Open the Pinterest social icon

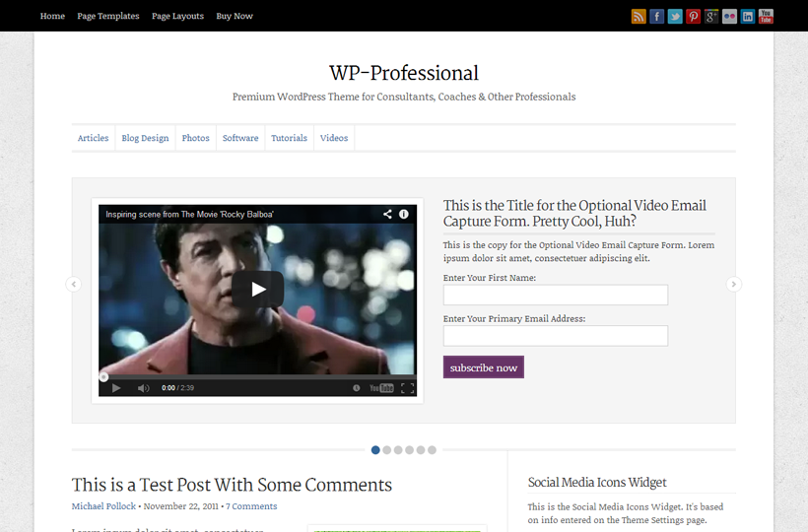(x=693, y=17)
